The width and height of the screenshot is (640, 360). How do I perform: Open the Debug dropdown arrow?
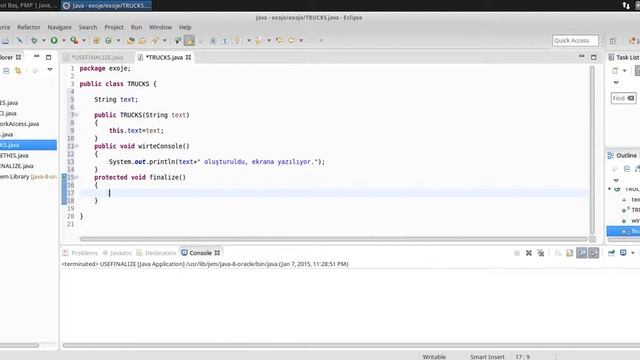coord(44,40)
